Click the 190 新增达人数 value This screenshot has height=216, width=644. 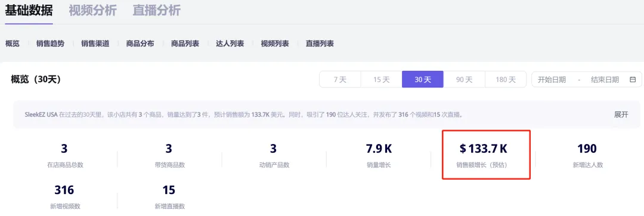coord(587,148)
